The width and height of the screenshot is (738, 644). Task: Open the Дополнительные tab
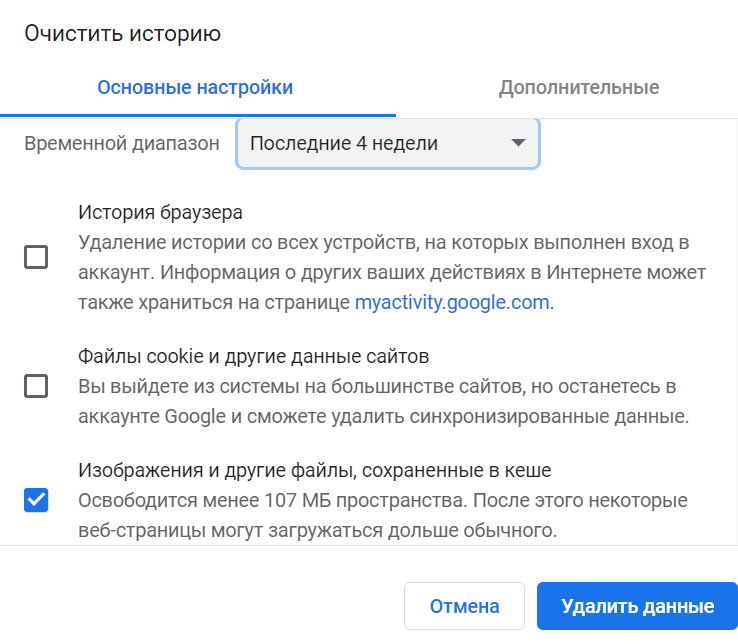(579, 88)
